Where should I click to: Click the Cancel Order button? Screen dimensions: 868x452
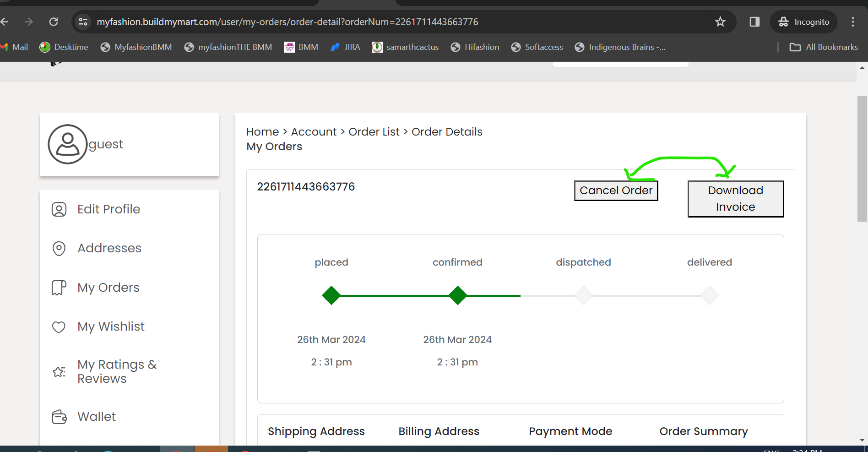tap(616, 191)
